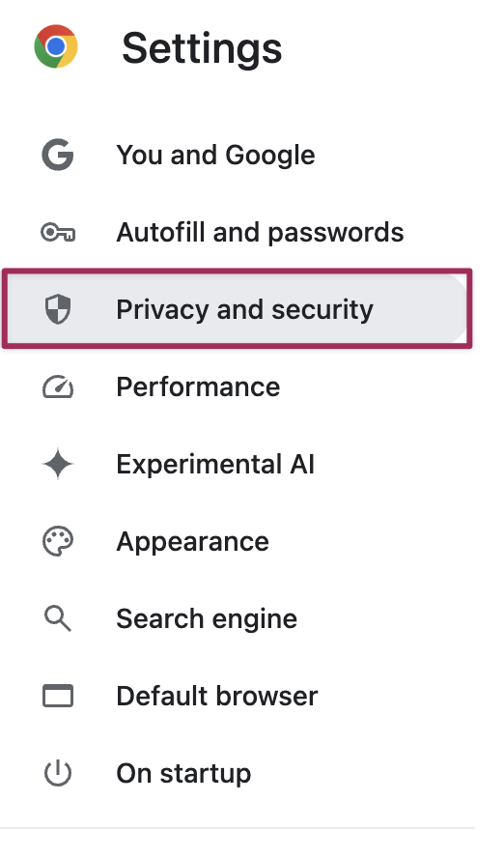Viewport: 504px width, 858px height.
Task: Open On startup settings
Action: 183,774
